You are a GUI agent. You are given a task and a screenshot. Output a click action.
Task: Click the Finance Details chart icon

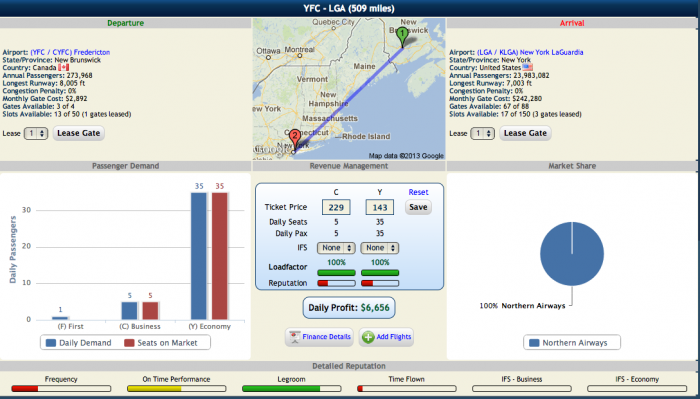pyautogui.click(x=294, y=337)
